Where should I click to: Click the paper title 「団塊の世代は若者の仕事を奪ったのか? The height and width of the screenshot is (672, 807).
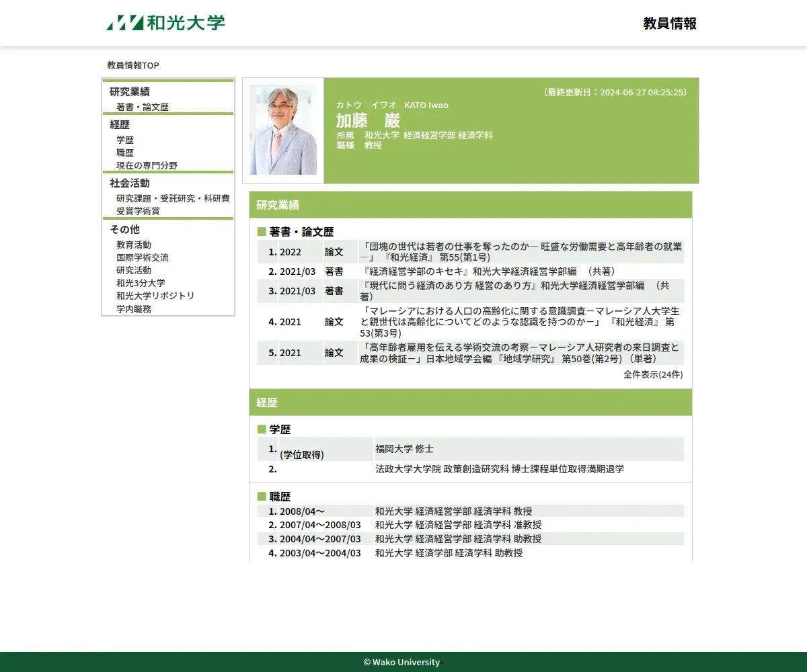(521, 251)
